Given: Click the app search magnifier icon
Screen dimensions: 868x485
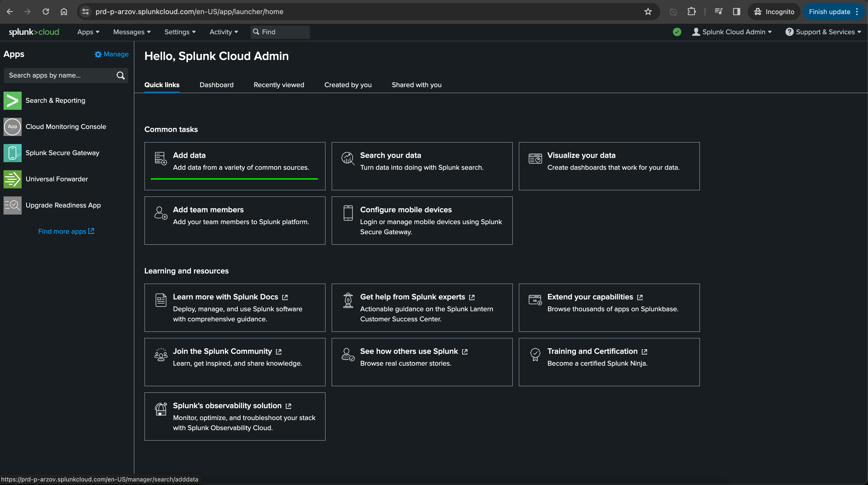Looking at the screenshot, I should click(x=121, y=76).
